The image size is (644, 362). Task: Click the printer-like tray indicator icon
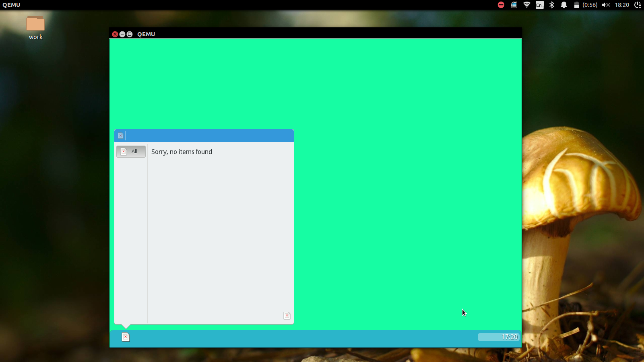click(514, 5)
